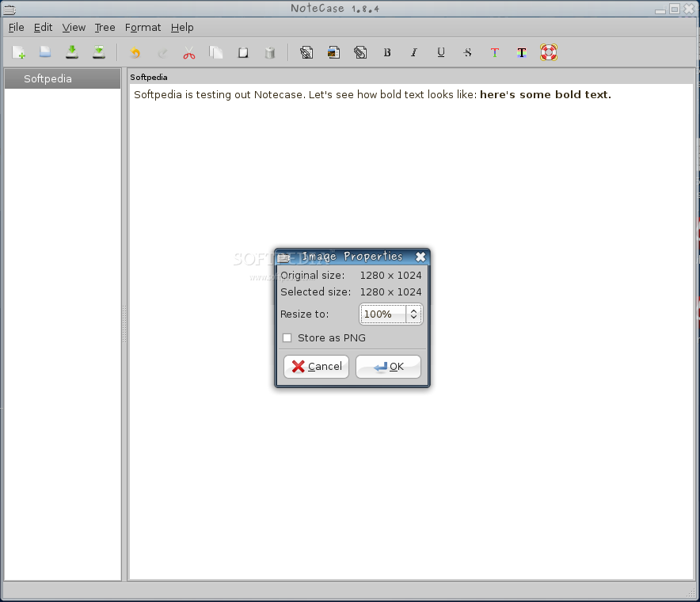This screenshot has width=700, height=602.
Task: Click the 100% Resize to field
Action: 383,314
